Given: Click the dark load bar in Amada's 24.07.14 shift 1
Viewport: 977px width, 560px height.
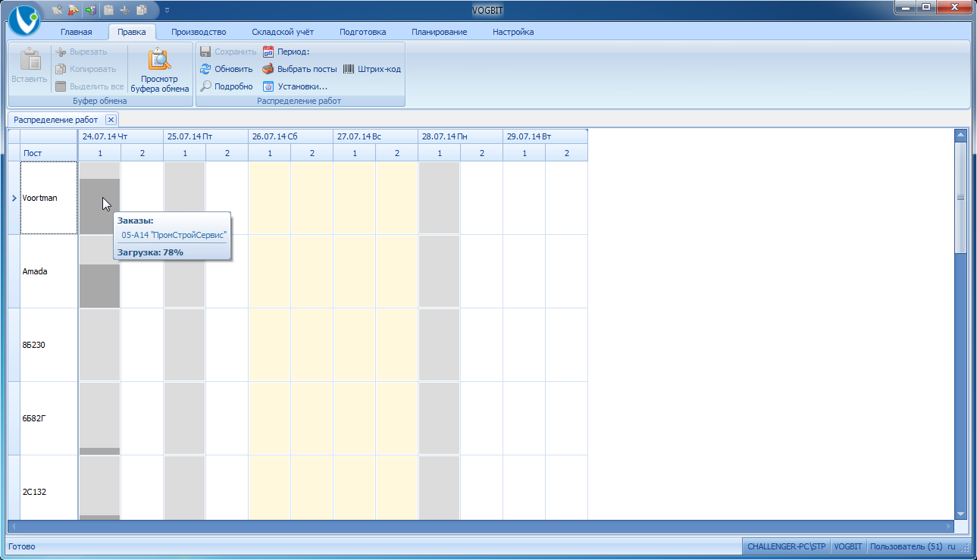Looking at the screenshot, I should pos(99,286).
